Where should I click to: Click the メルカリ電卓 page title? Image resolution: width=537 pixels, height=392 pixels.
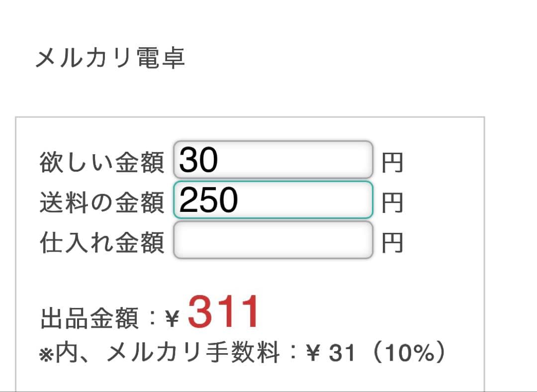110,58
